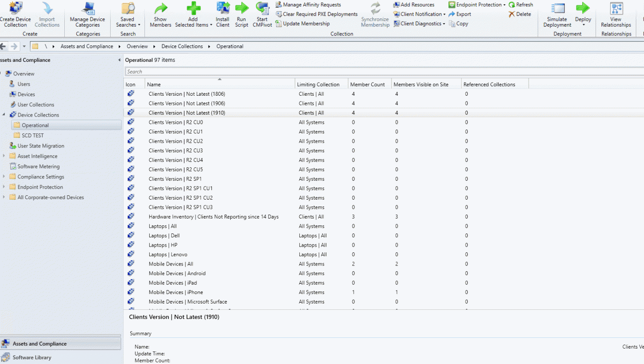The height and width of the screenshot is (364, 644).
Task: Delete the selected collection
Action: pos(520,14)
